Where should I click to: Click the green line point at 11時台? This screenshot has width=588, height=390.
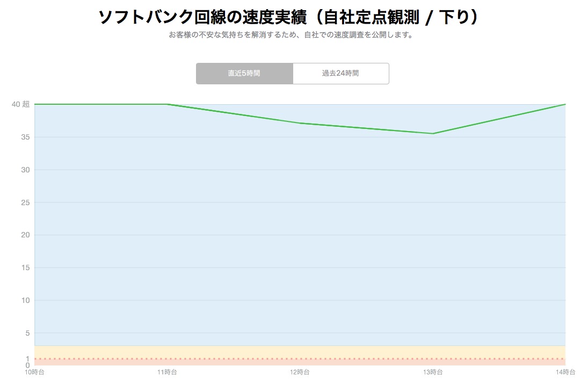pos(168,104)
